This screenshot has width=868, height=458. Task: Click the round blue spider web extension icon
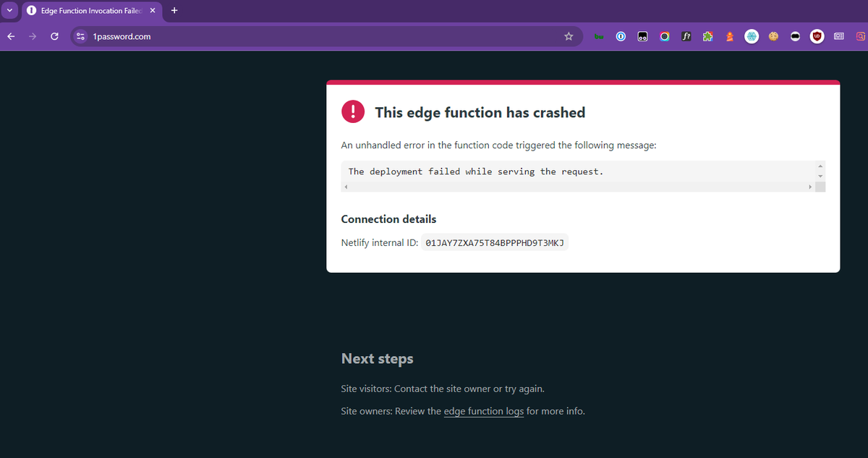(x=752, y=36)
